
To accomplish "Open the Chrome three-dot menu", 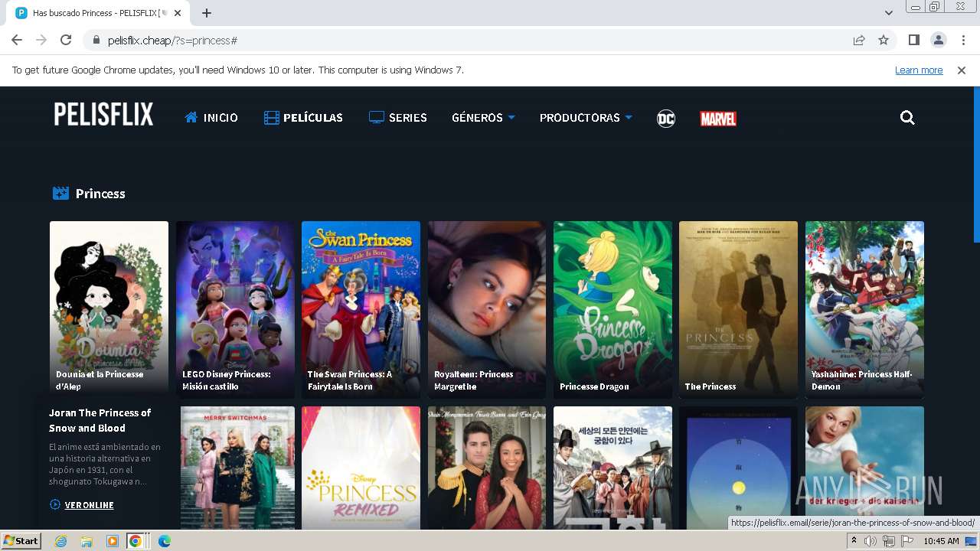I will pyautogui.click(x=963, y=40).
